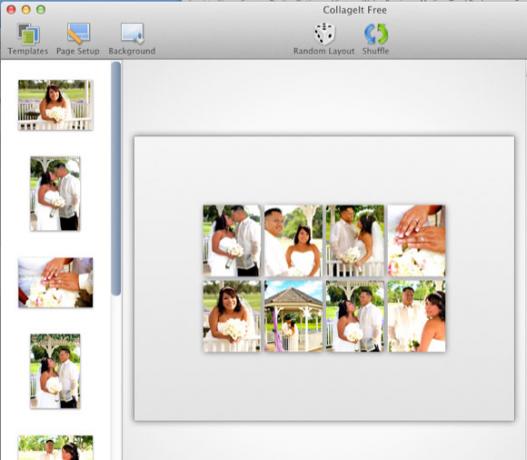Open Page Setup
527x460 pixels.
[78, 39]
